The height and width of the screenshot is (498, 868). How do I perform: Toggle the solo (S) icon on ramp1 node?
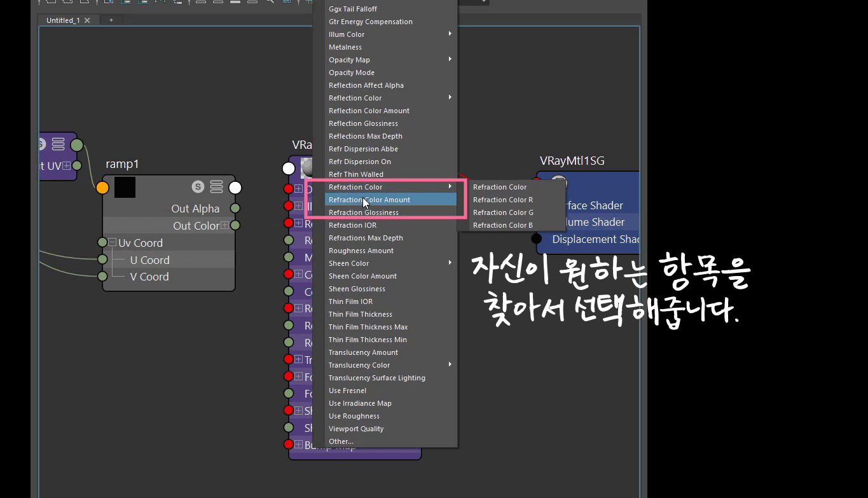(x=198, y=187)
